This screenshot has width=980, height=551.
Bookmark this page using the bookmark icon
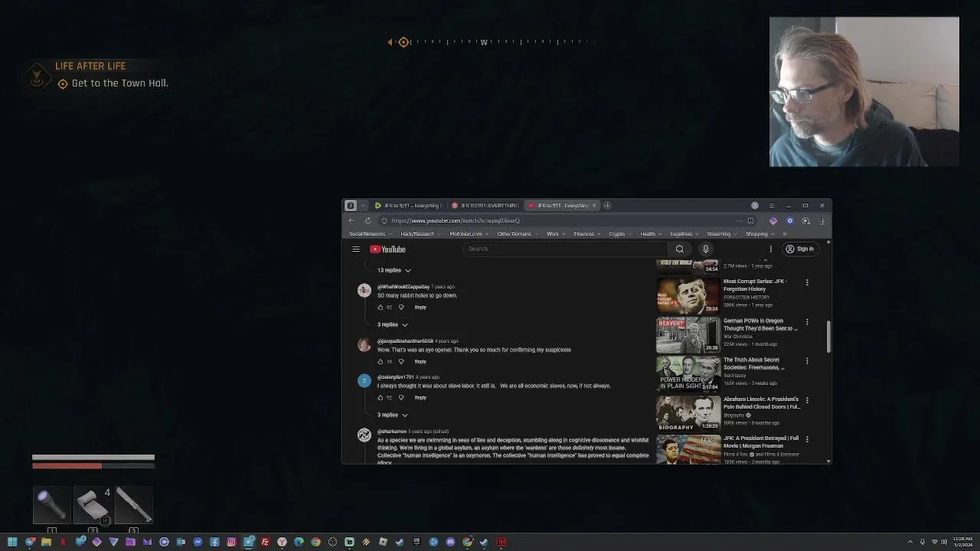750,220
